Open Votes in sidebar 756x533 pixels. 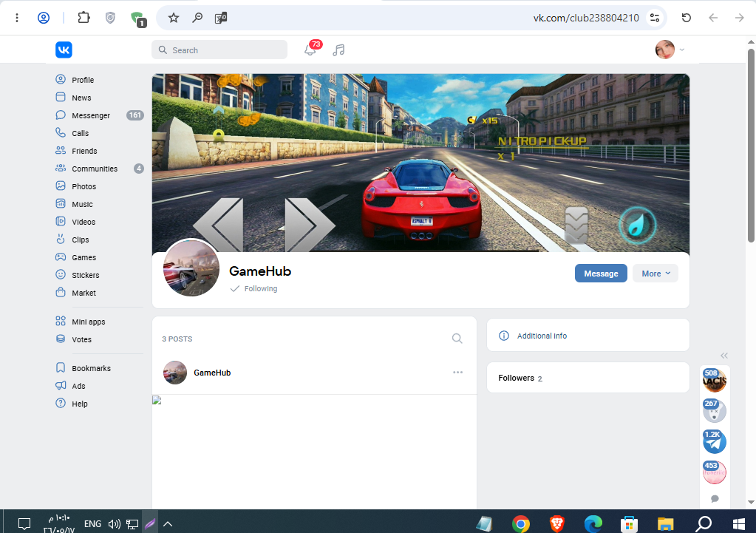point(81,339)
